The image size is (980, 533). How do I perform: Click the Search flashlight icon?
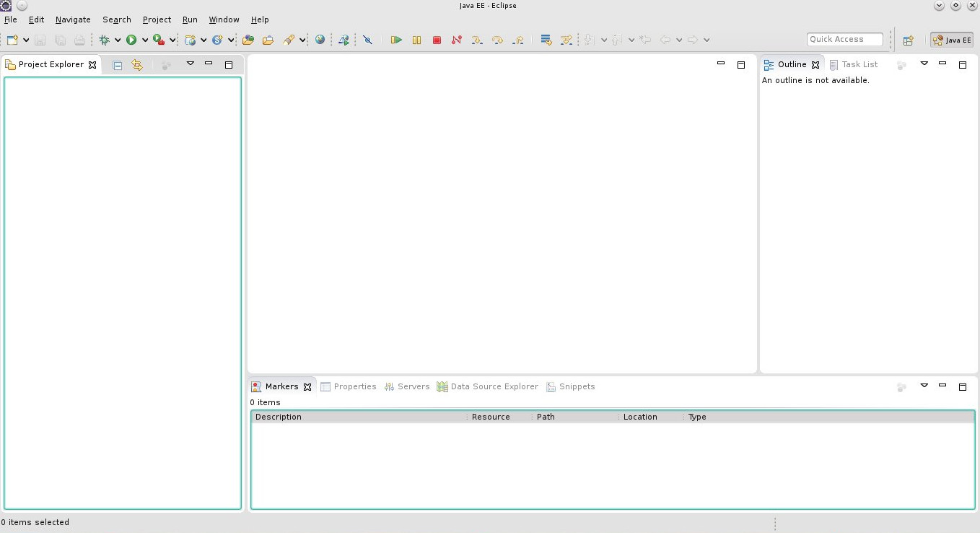[289, 40]
